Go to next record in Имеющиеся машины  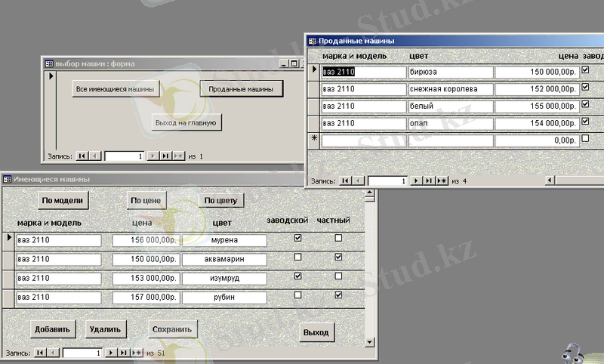111,353
